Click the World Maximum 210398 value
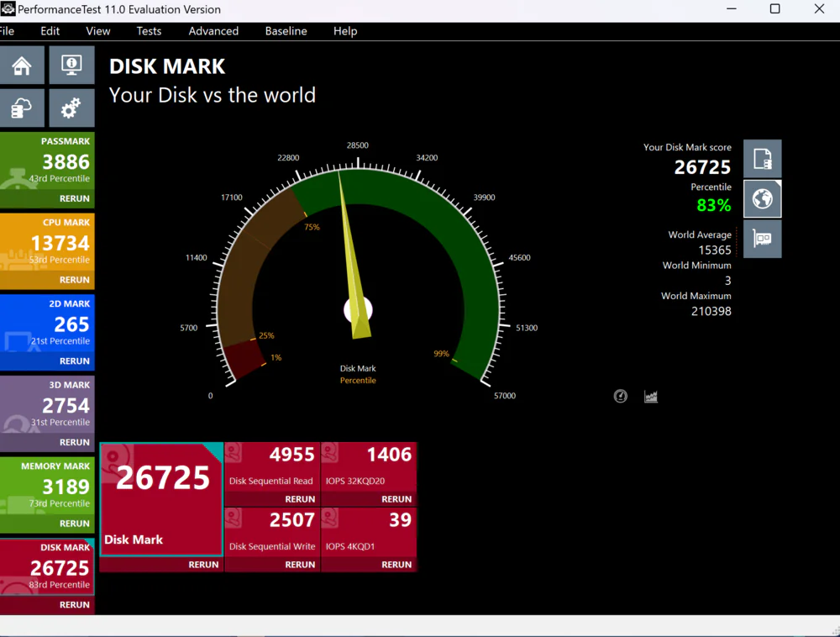 click(711, 311)
